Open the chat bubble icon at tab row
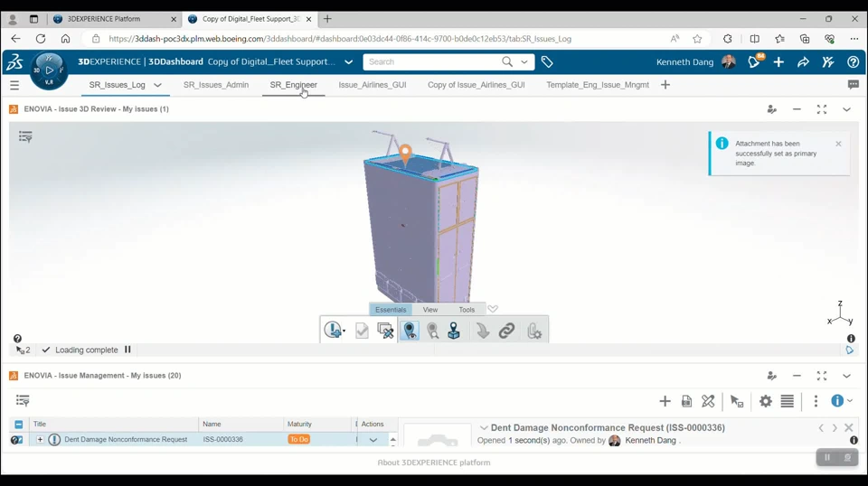This screenshot has width=868, height=486. pyautogui.click(x=853, y=85)
